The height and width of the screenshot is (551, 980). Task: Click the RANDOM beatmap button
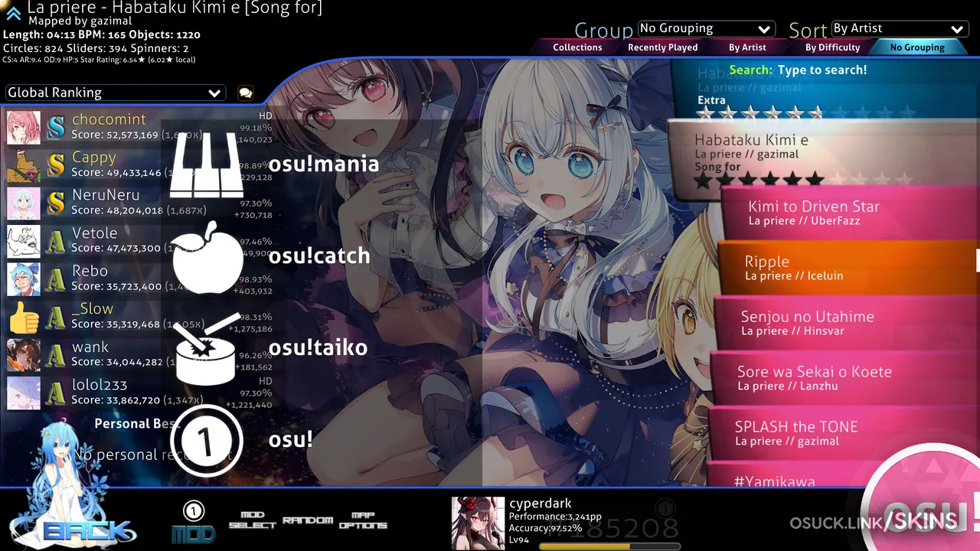pyautogui.click(x=308, y=520)
